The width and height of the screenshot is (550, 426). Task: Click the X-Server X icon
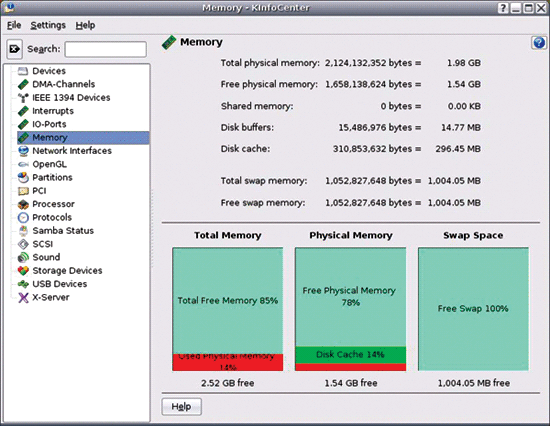click(x=23, y=298)
